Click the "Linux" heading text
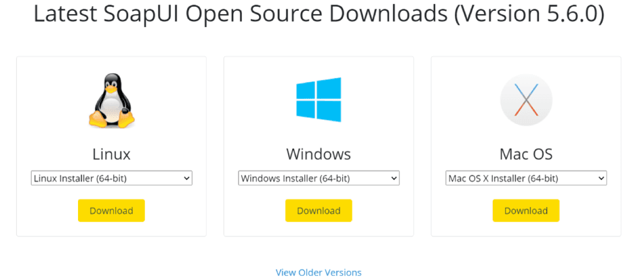644x279 pixels. click(x=111, y=154)
